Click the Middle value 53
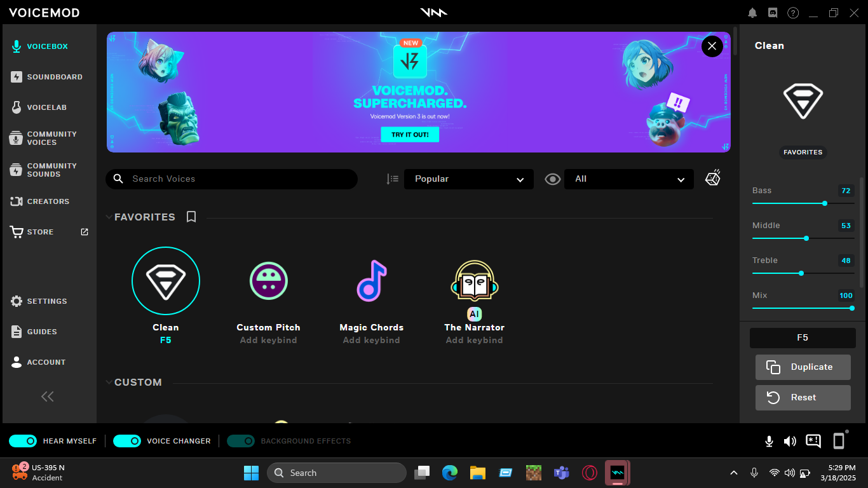Viewport: 868px width, 488px height. pyautogui.click(x=846, y=226)
